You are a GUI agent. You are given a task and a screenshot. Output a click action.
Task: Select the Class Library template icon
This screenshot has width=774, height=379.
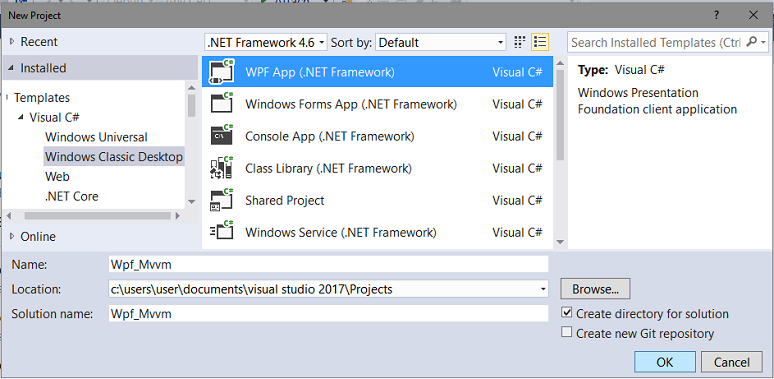pyautogui.click(x=222, y=168)
